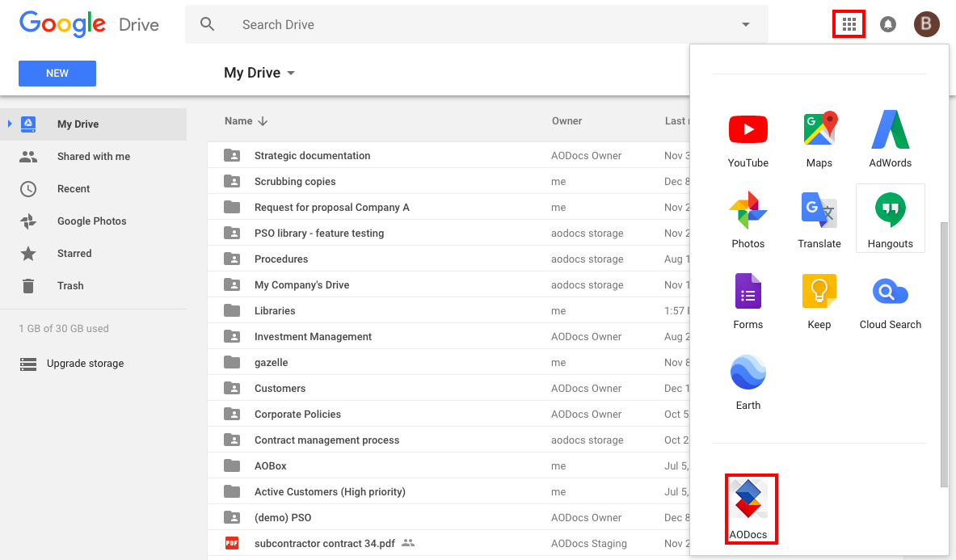This screenshot has height=560, width=956.
Task: Open Google Photos in the sidebar
Action: [92, 221]
